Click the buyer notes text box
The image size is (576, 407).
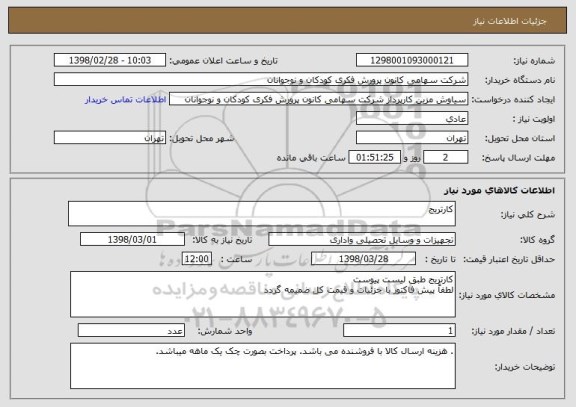(263, 366)
